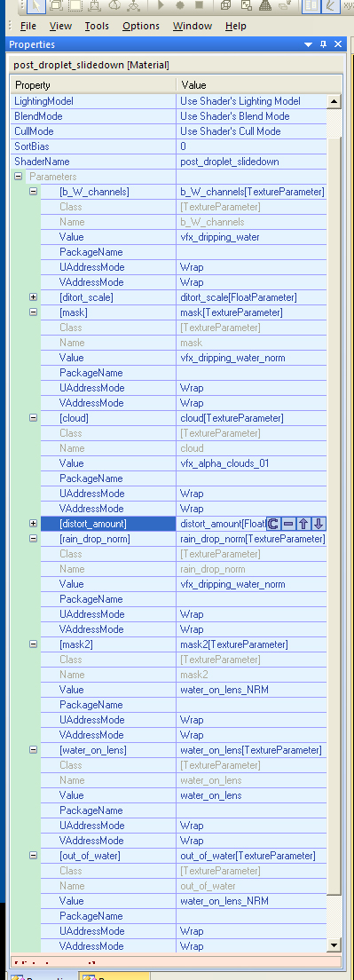Collapse the Parameters group
Image resolution: width=354 pixels, height=980 pixels.
tap(17, 177)
